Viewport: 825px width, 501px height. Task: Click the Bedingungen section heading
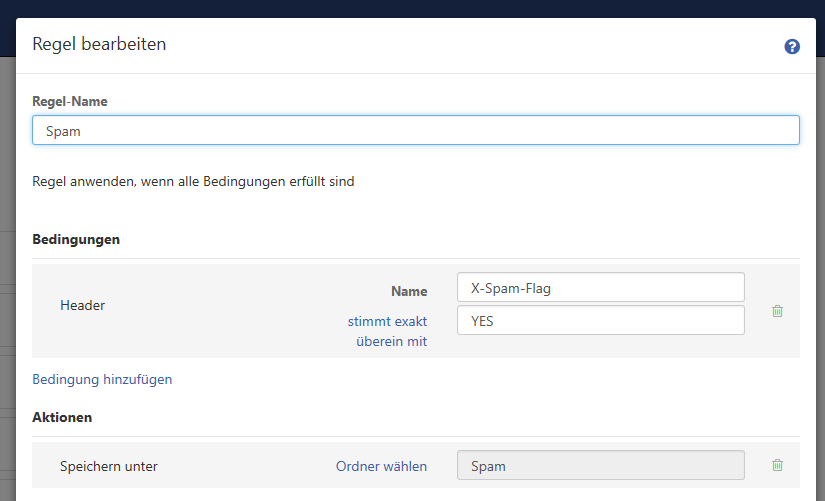76,240
